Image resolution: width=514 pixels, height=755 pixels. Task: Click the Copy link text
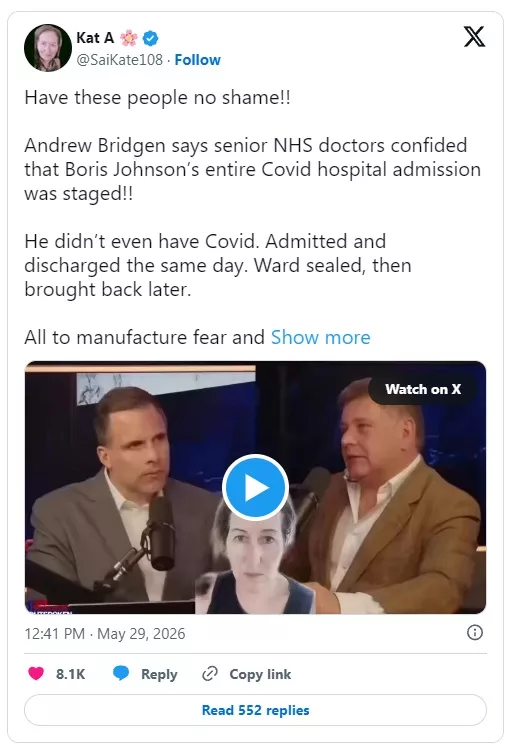tap(260, 674)
